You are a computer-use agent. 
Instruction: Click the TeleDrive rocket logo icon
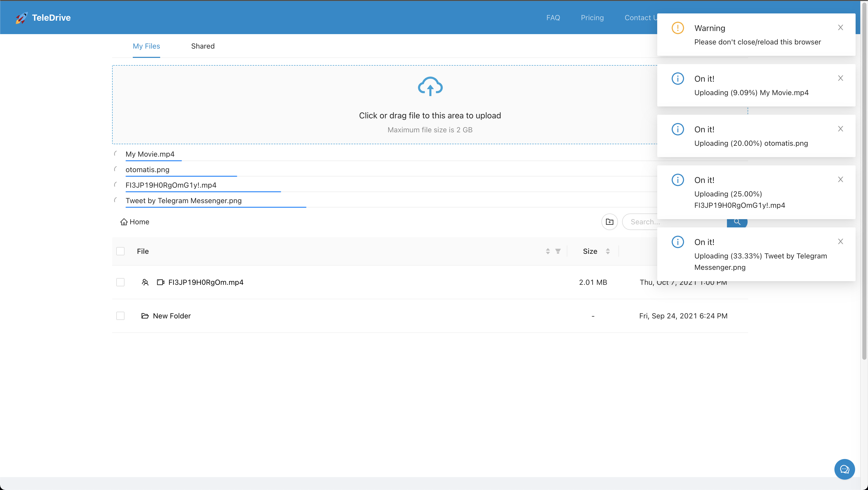[21, 18]
